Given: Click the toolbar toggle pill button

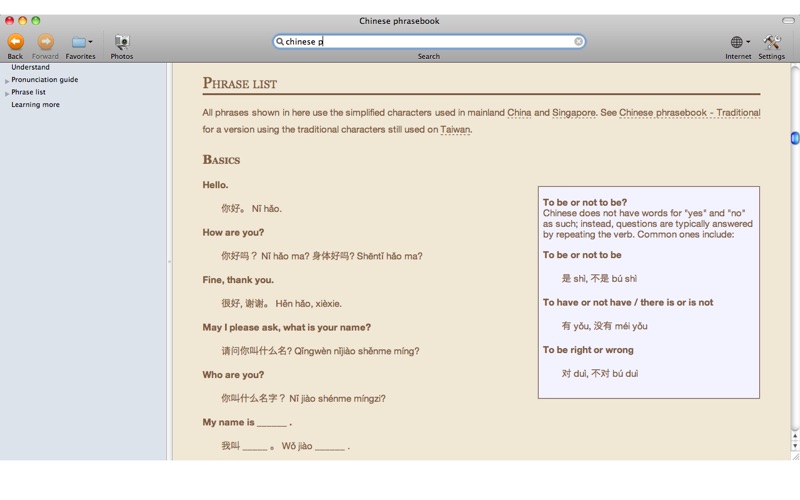Looking at the screenshot, I should point(788,20).
